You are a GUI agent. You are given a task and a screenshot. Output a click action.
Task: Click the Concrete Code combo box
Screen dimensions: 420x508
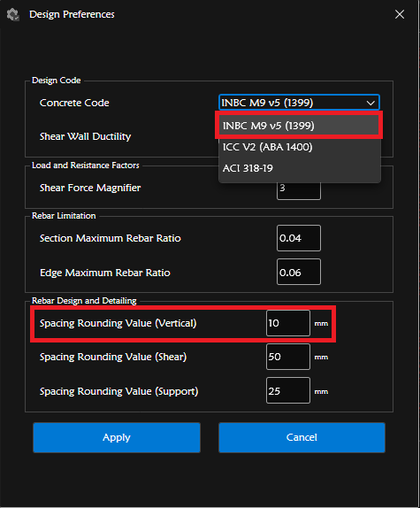[299, 103]
